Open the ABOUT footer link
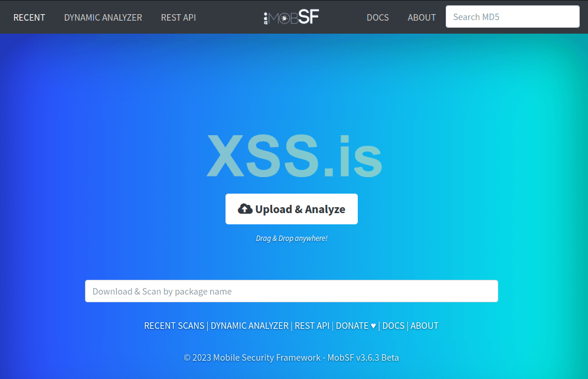588x379 pixels. click(x=424, y=326)
